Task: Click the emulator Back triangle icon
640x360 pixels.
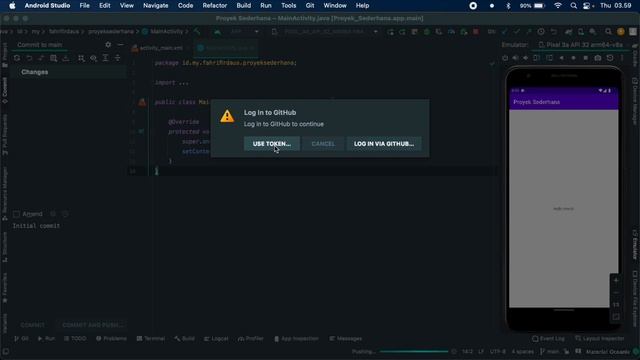Action: coord(562,58)
